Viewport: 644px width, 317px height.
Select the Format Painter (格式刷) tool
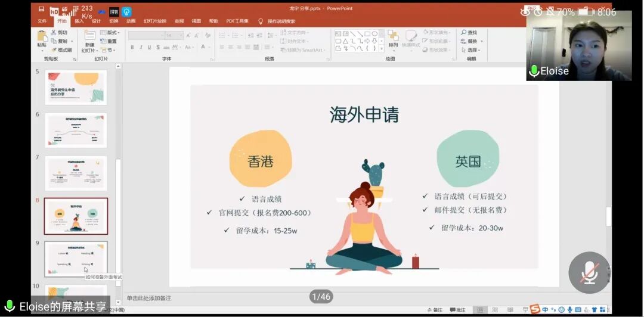pyautogui.click(x=54, y=50)
